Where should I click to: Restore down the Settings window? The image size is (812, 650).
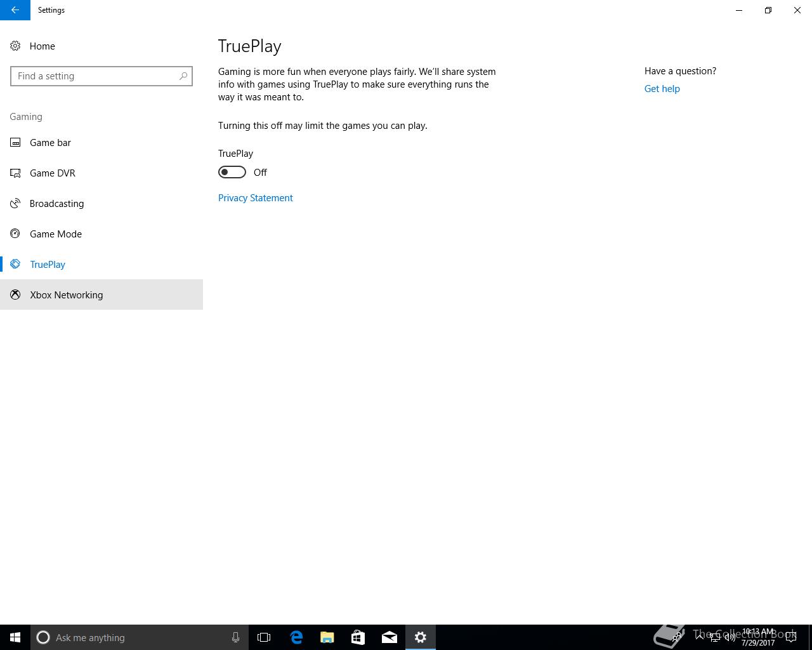[x=768, y=10]
